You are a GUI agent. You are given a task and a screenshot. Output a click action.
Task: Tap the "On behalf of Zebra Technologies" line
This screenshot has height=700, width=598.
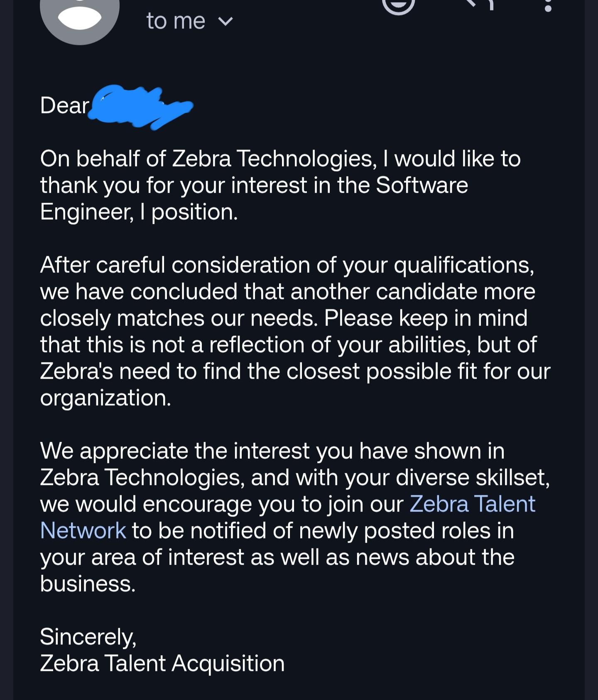click(208, 159)
